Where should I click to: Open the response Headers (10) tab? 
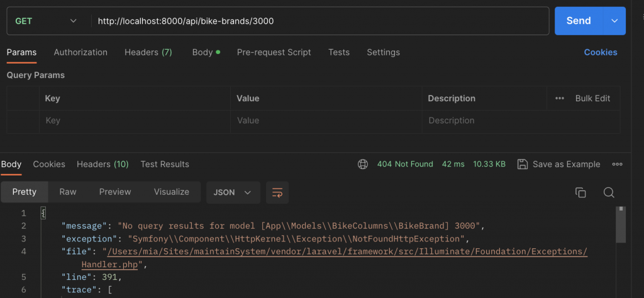pyautogui.click(x=103, y=164)
